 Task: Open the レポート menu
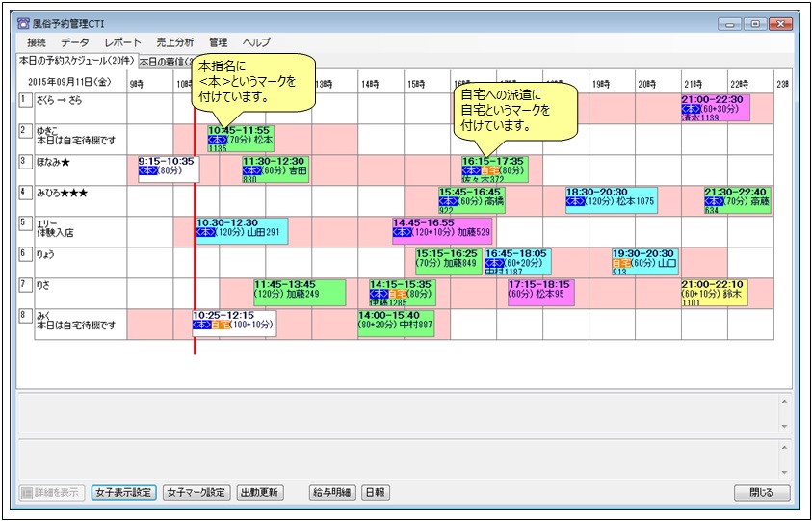122,42
